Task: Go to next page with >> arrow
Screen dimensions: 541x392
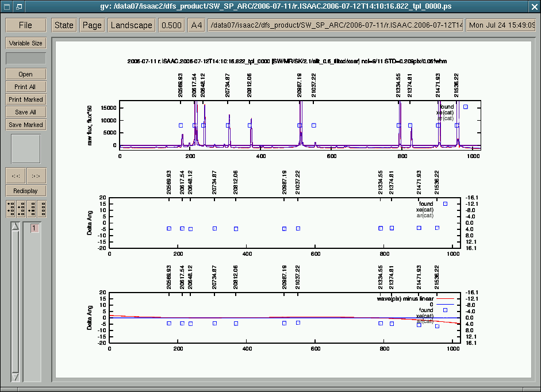Action: [36, 176]
